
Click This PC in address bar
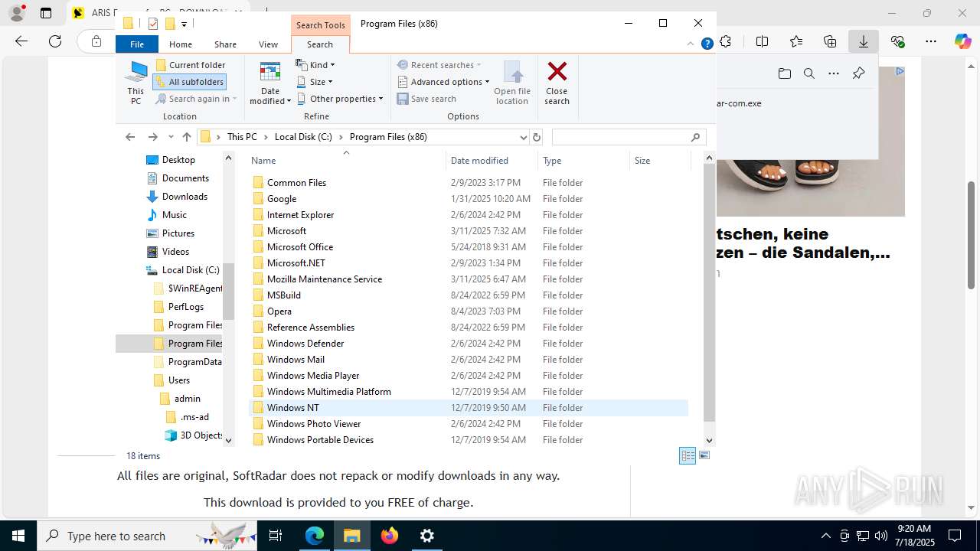242,137
